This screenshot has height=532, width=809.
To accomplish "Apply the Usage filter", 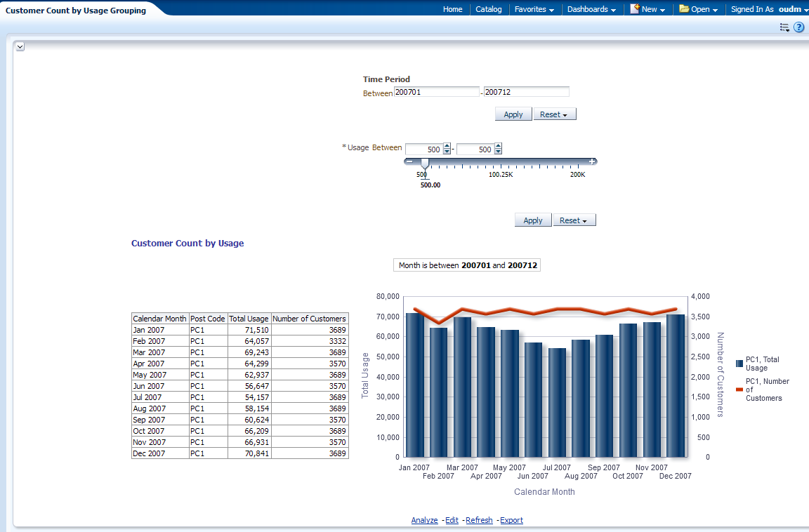I will [533, 220].
